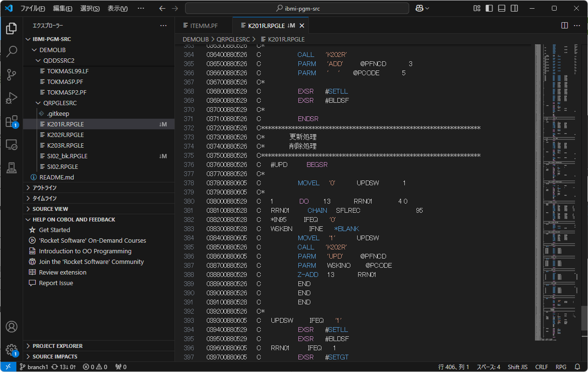Open the Accounts menu icon

(12, 327)
